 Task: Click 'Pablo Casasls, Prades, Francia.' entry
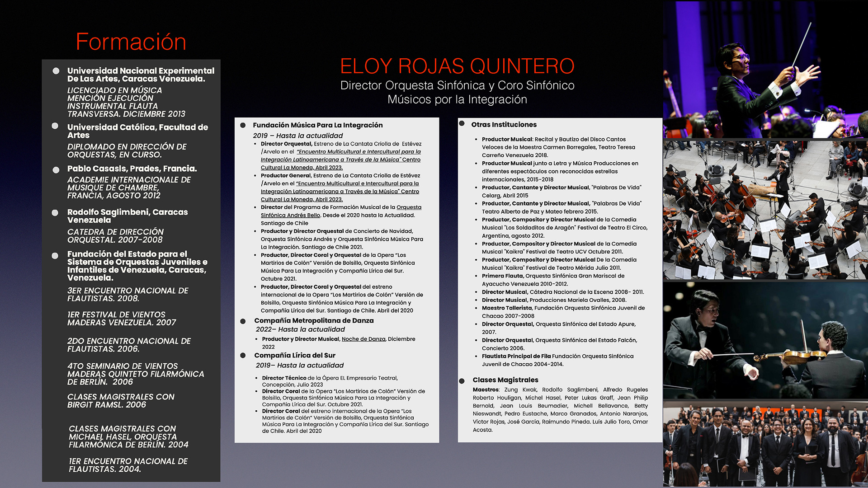[132, 169]
